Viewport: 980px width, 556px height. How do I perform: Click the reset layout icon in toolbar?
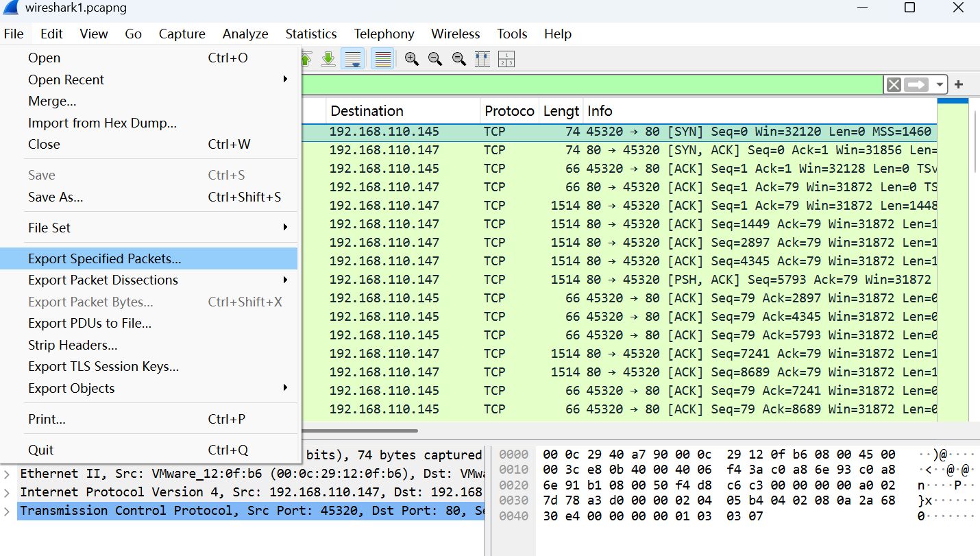pyautogui.click(x=506, y=59)
